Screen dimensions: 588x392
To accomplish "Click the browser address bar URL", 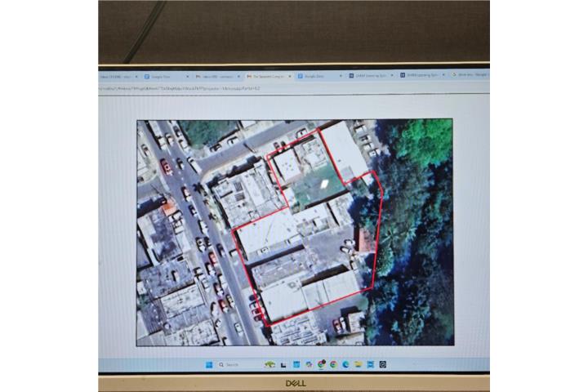I will click(179, 88).
